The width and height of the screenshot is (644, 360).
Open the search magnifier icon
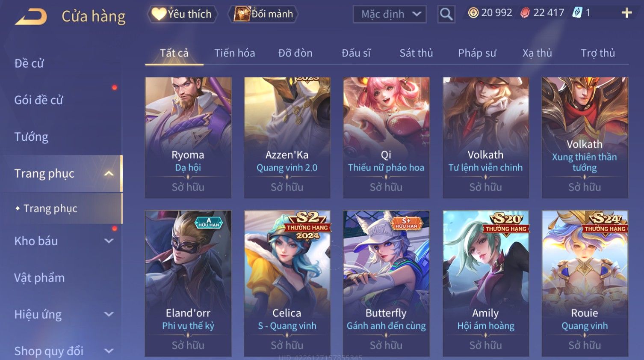pyautogui.click(x=446, y=14)
